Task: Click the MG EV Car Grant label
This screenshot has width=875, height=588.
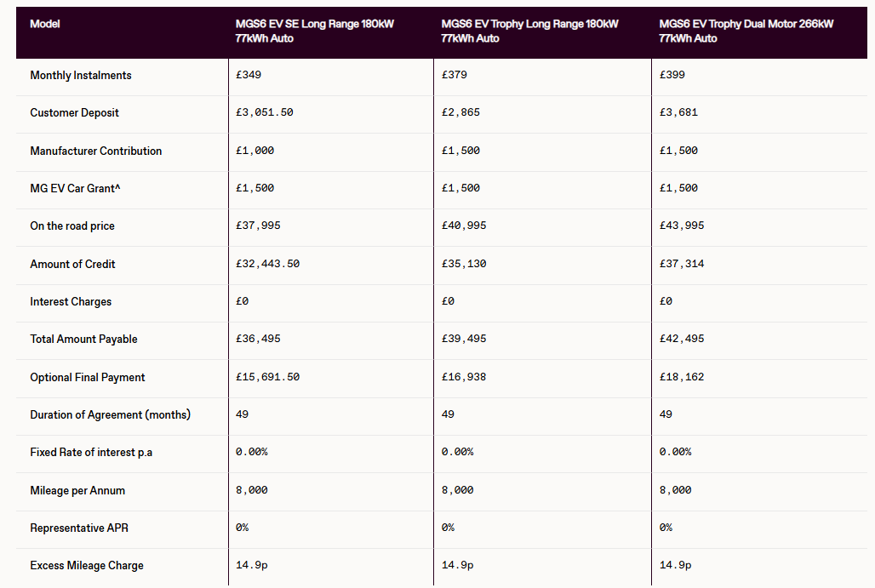Action: coord(75,188)
